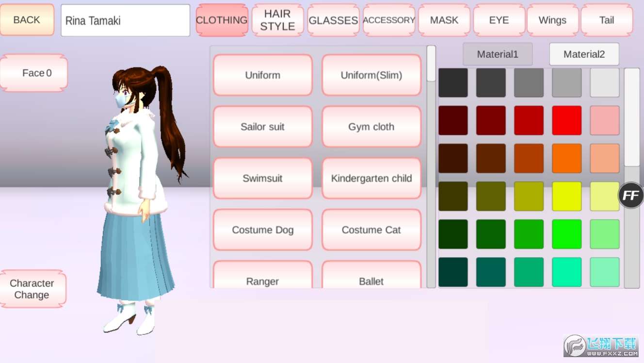644x363 pixels.
Task: Click the FF floating icon
Action: 630,196
